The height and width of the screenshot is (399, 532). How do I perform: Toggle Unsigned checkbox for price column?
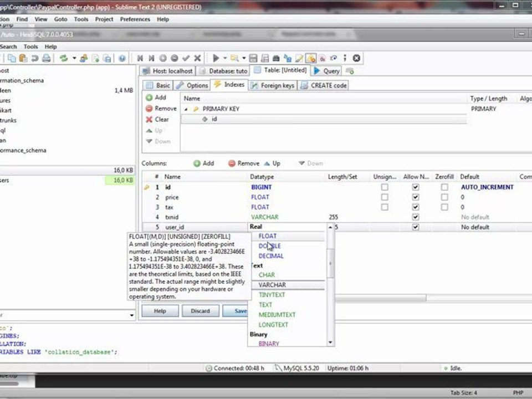385,197
